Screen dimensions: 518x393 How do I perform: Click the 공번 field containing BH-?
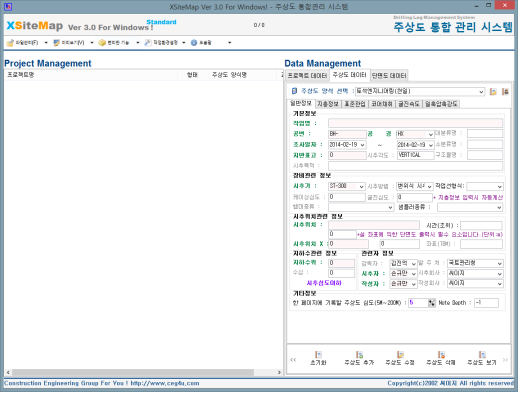[x=347, y=134]
